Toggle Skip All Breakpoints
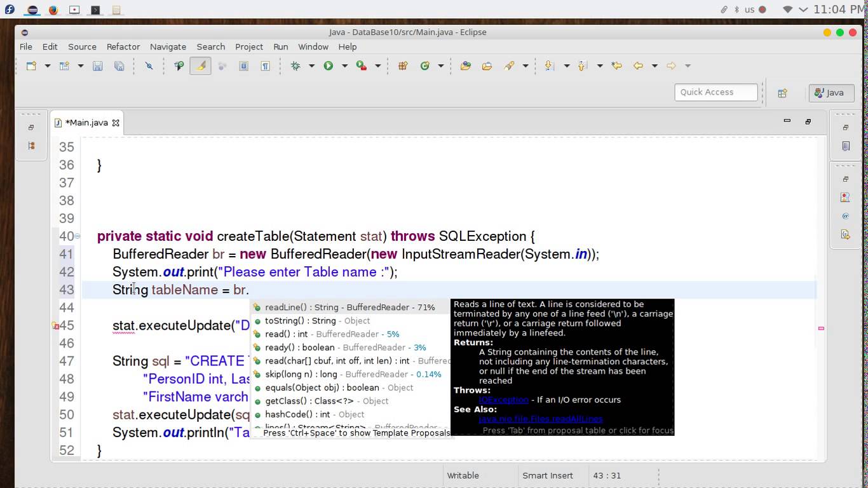868x488 pixels. coord(149,65)
